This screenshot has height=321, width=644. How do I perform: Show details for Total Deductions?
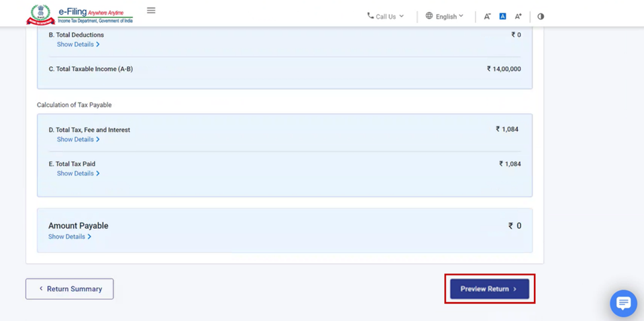pos(78,44)
